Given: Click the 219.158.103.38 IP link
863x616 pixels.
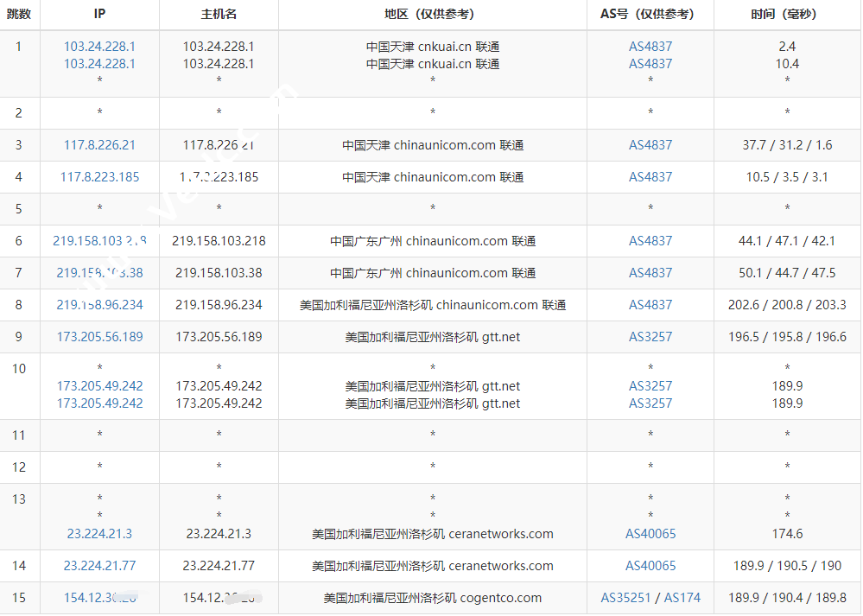Looking at the screenshot, I should click(x=99, y=273).
